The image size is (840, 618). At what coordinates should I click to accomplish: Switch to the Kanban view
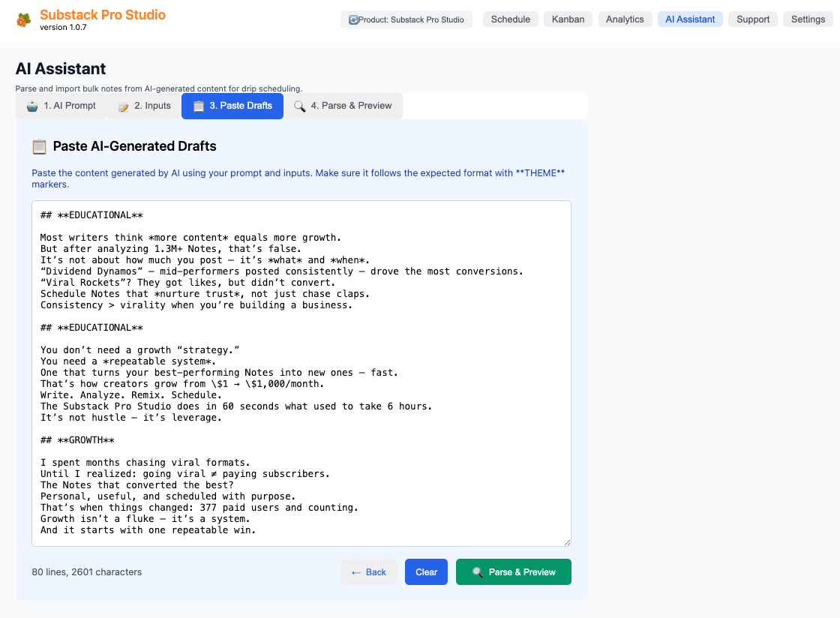(568, 19)
